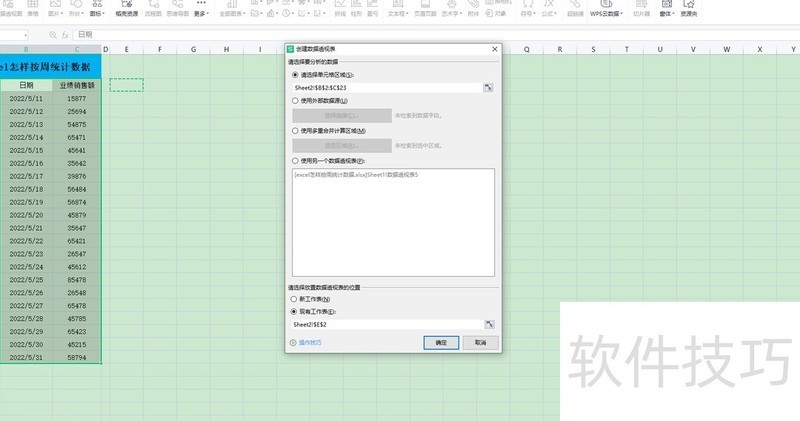
Task: Click the 思维导图 mind map icon
Action: 177,12
